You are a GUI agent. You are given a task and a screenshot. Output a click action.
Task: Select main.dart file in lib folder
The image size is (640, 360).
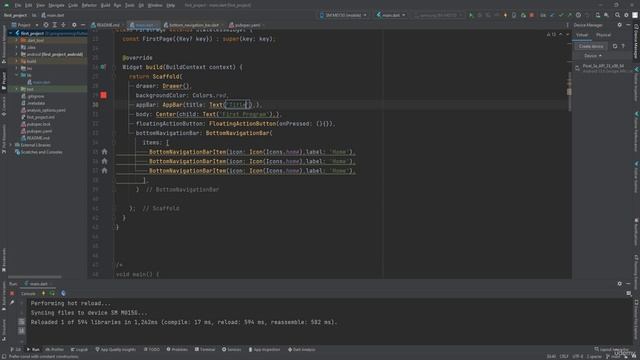(39, 82)
